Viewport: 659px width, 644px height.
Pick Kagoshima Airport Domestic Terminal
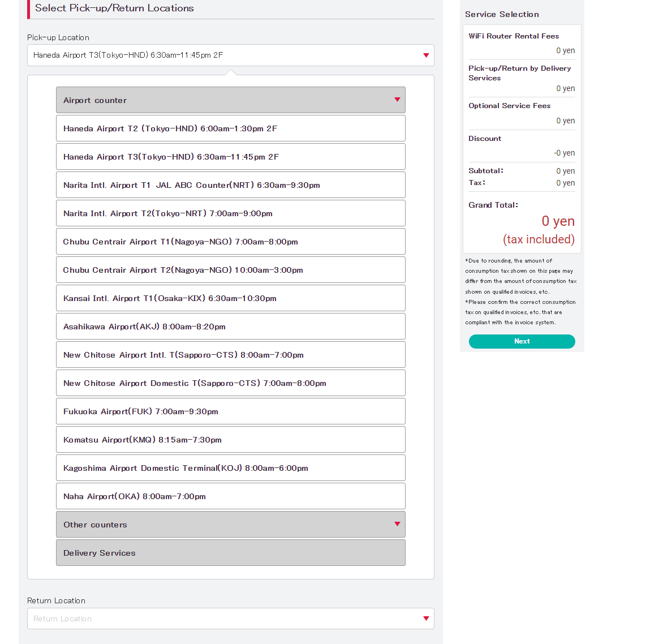point(230,468)
